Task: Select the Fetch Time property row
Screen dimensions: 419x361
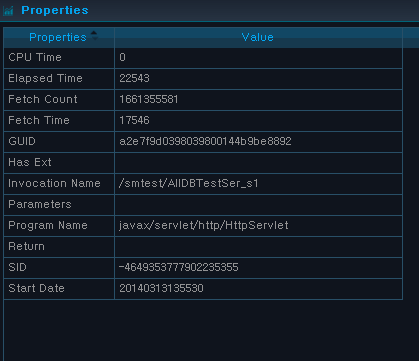Action: pyautogui.click(x=203, y=121)
